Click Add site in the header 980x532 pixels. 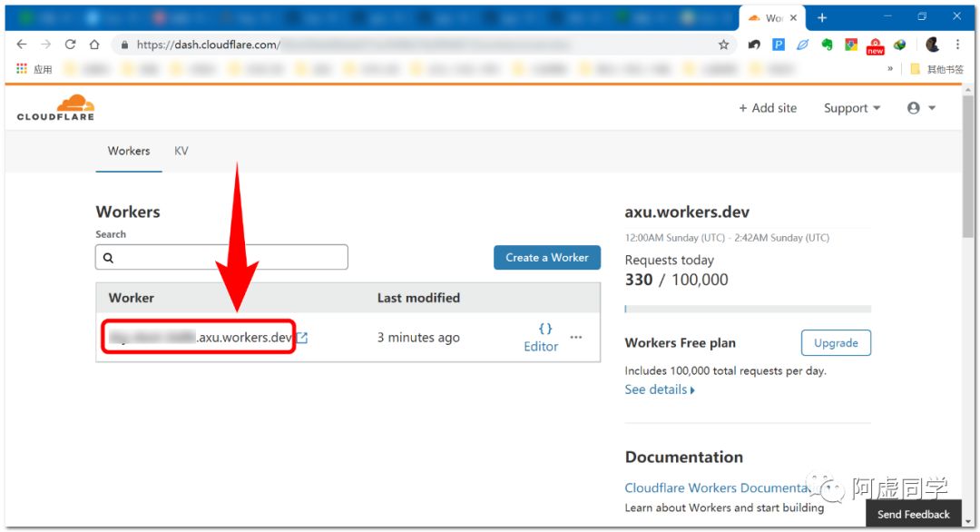pos(768,108)
